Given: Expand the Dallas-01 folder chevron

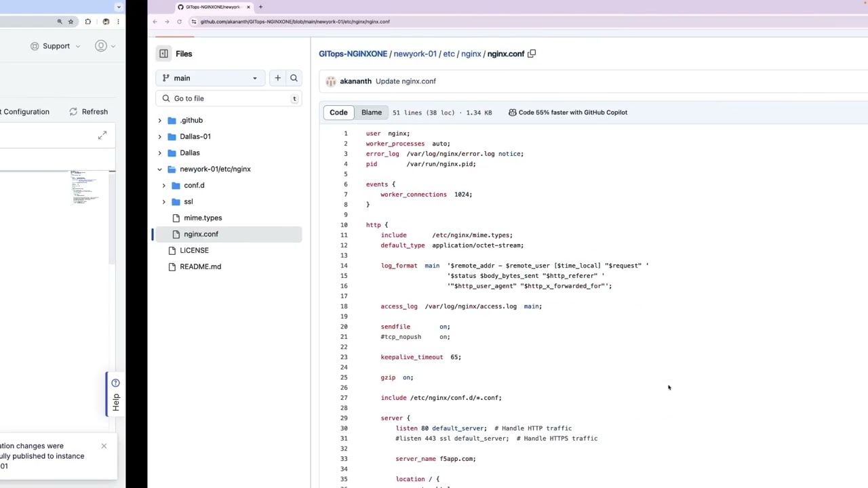Looking at the screenshot, I should 160,136.
